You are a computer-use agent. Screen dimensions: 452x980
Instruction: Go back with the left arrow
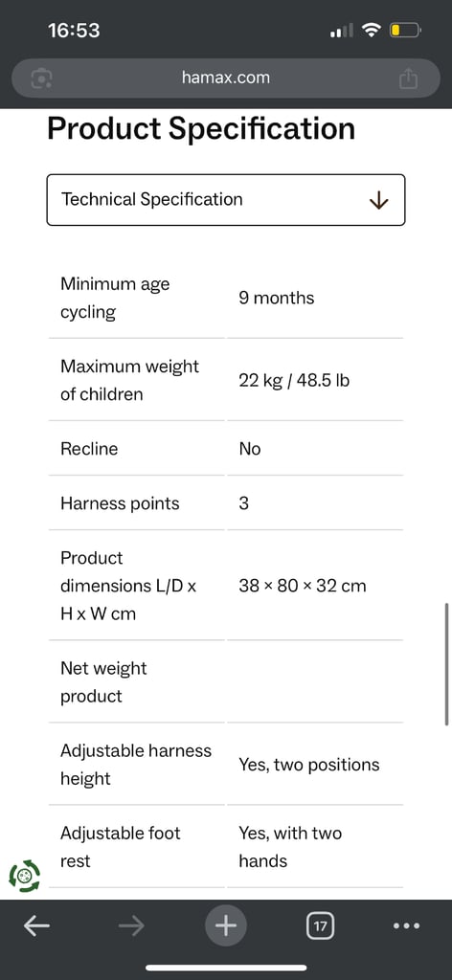(37, 926)
